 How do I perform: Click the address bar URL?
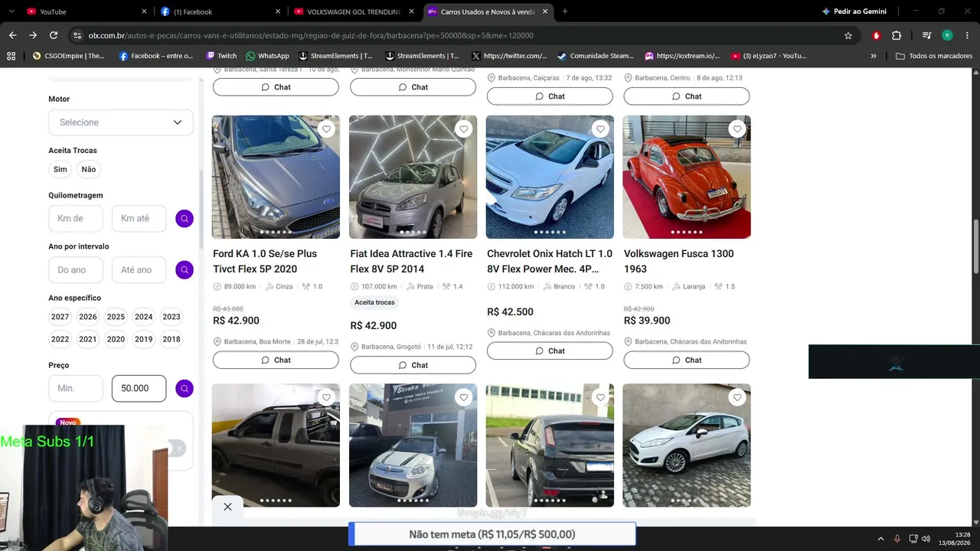(x=311, y=35)
